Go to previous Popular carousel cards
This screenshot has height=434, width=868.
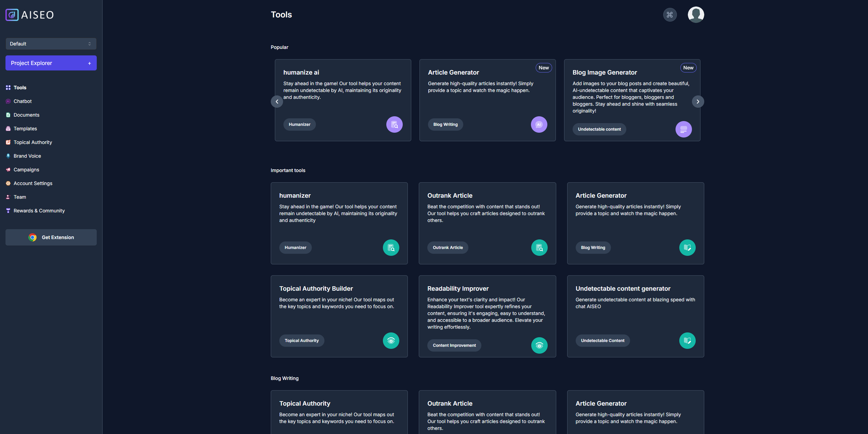277,102
